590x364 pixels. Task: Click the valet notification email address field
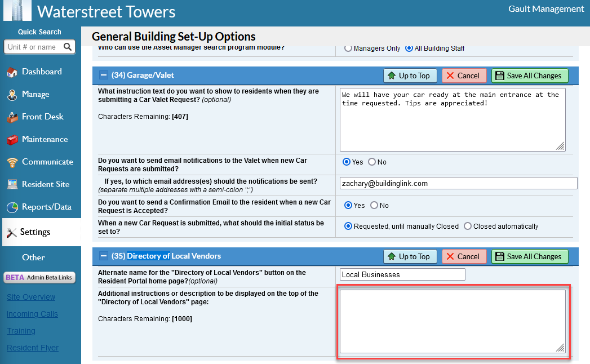click(458, 183)
